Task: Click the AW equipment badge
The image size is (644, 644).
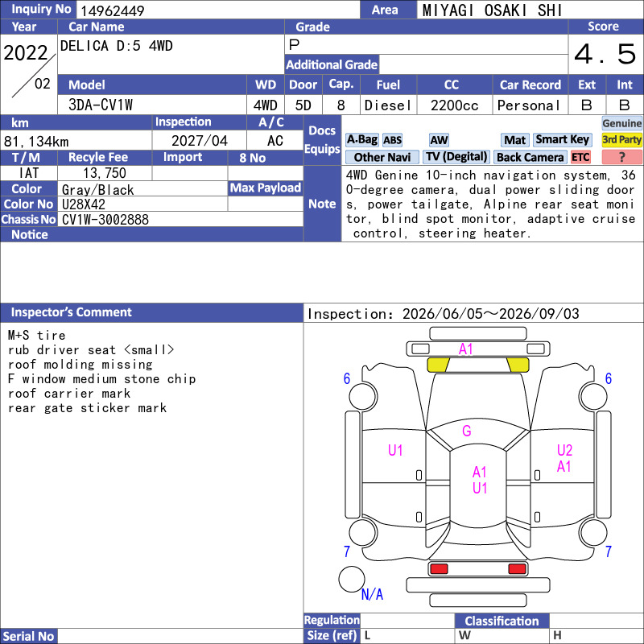Action: (x=439, y=140)
